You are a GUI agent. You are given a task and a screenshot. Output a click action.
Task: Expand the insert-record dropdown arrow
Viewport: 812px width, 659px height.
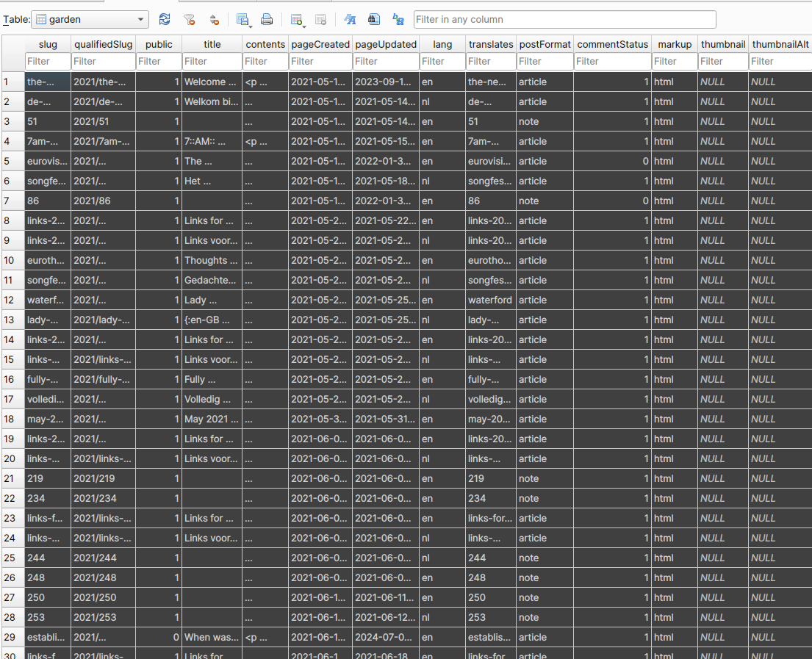pyautogui.click(x=304, y=25)
